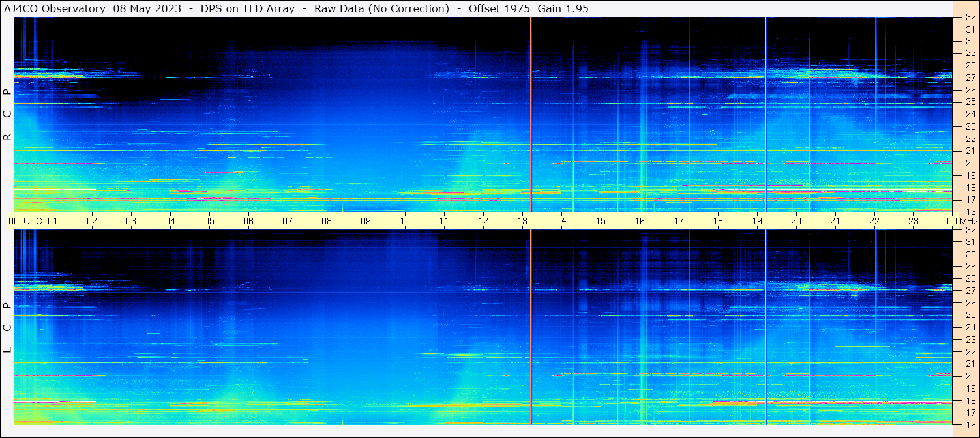
Task: Select hour 23 on the UTC time axis
Action: 913,221
